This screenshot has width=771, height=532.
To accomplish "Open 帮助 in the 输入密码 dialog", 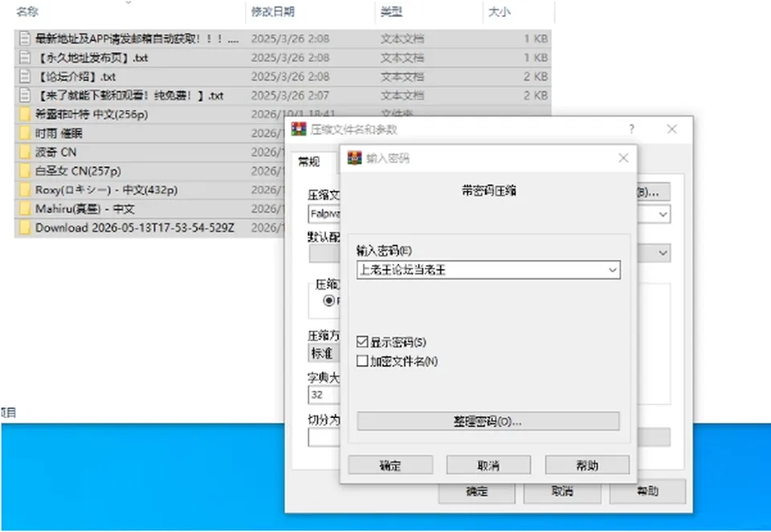I will pos(587,465).
